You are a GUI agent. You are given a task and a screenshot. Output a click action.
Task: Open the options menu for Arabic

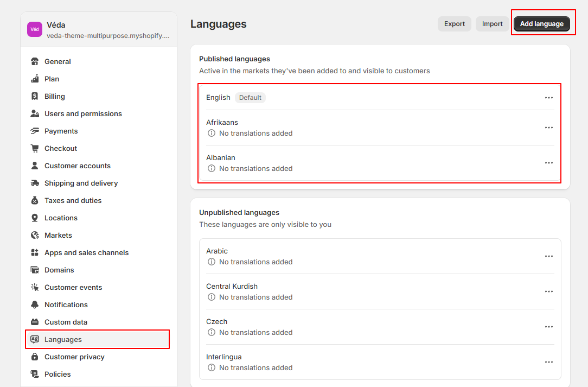click(x=548, y=256)
